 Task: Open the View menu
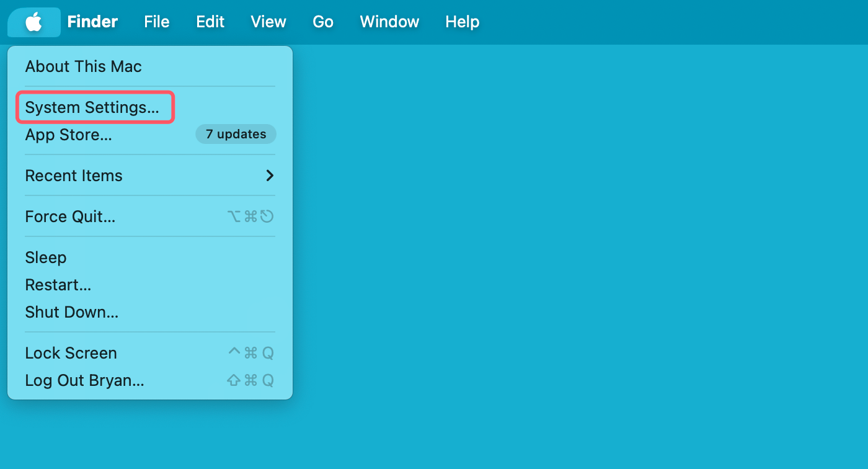pyautogui.click(x=268, y=22)
